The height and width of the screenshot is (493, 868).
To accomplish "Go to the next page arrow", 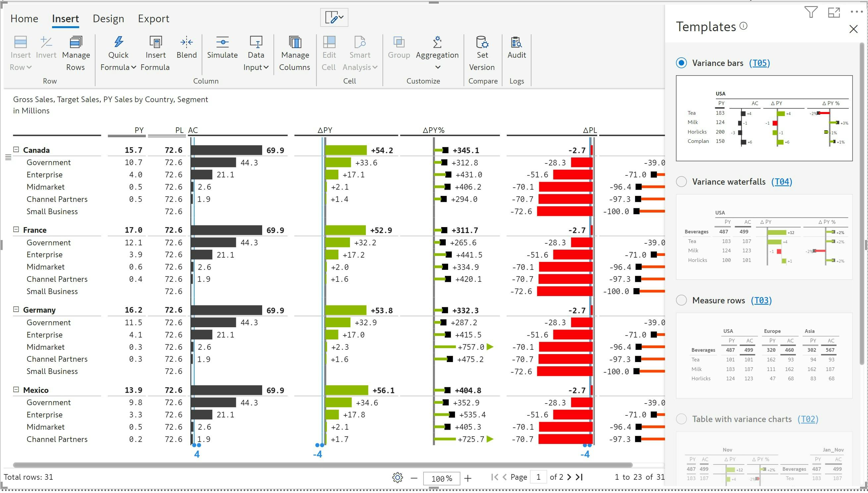I will point(569,477).
